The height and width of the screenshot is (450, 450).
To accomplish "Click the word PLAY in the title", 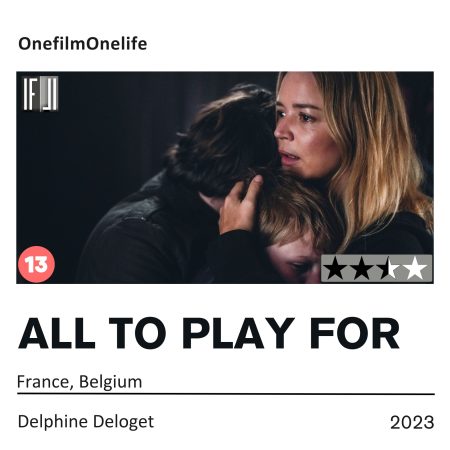I will click(239, 333).
